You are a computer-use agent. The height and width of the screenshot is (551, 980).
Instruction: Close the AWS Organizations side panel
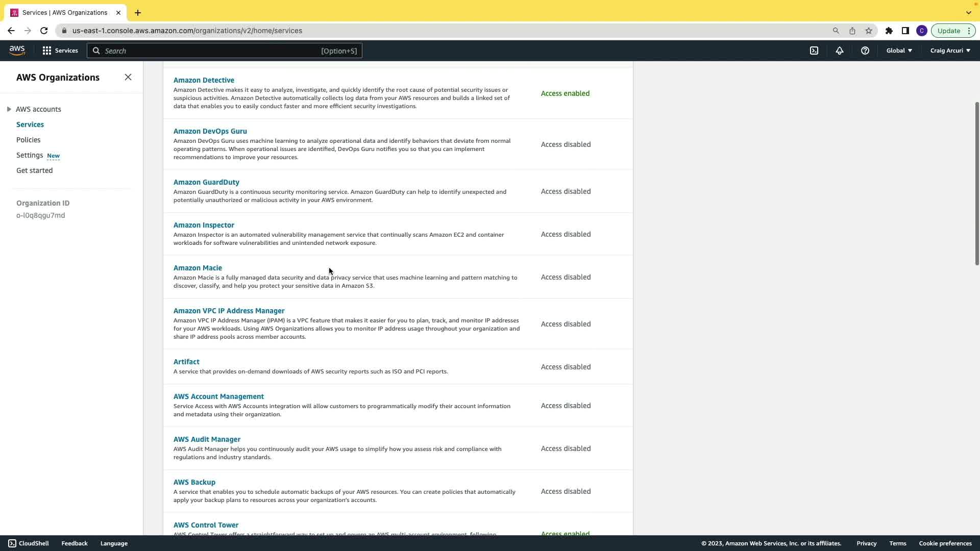pos(128,77)
